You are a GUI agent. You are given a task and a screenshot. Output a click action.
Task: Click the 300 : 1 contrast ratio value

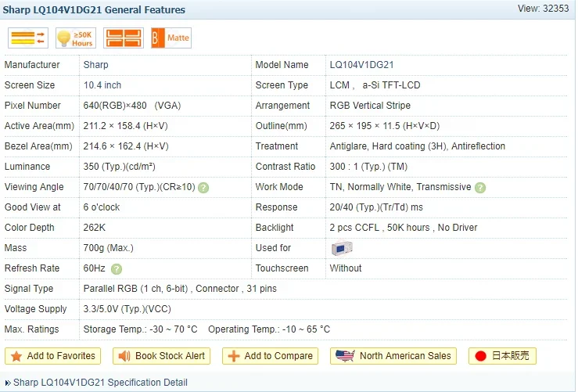click(x=368, y=167)
